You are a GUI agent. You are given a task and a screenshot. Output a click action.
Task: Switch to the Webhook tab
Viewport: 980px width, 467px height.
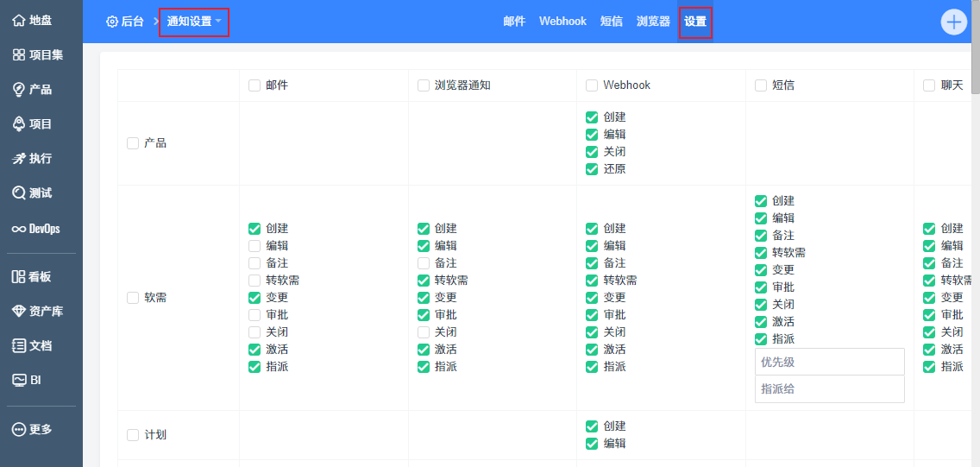562,22
